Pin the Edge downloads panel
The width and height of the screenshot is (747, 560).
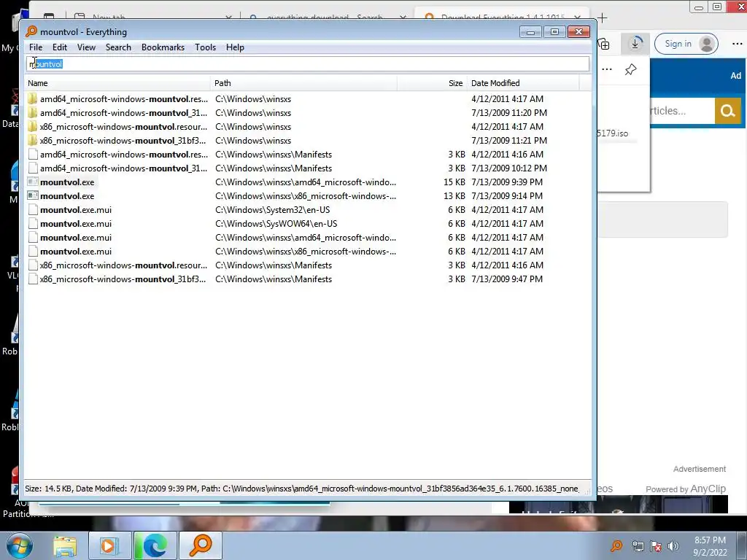(630, 69)
